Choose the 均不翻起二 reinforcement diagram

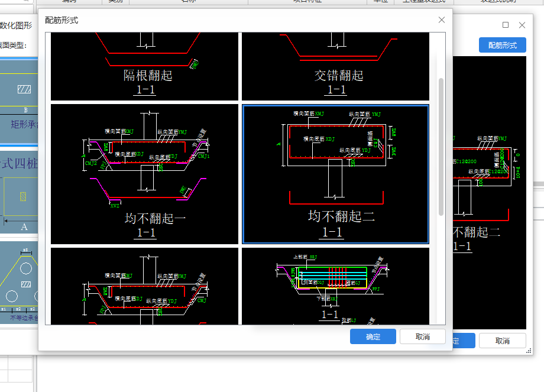click(335, 174)
